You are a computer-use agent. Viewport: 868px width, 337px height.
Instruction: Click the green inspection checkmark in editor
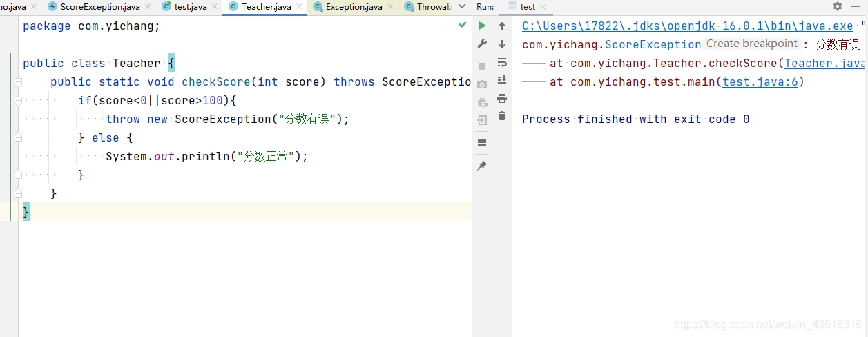click(x=463, y=25)
